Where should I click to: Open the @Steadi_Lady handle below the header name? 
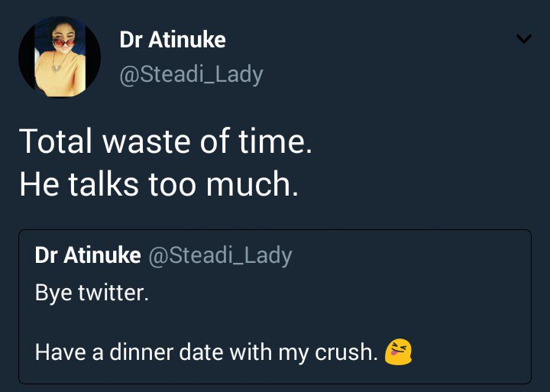(x=191, y=74)
